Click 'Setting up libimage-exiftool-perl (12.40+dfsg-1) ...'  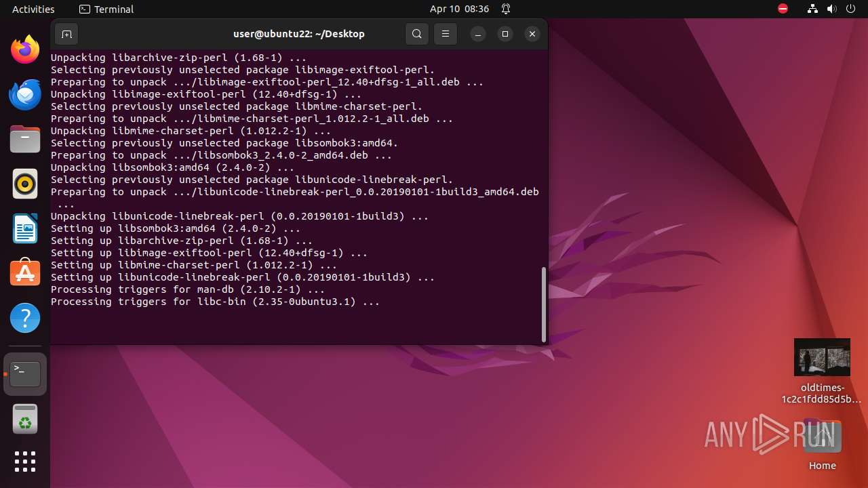[x=209, y=253]
